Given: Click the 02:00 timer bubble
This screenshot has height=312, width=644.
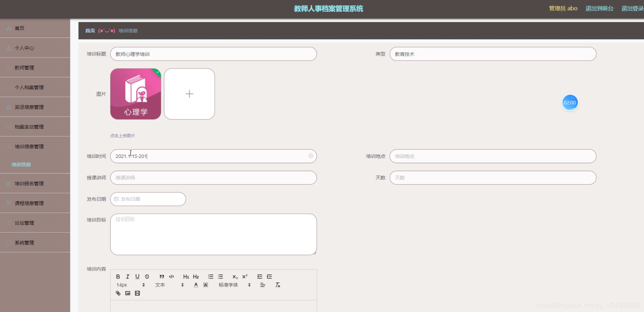Looking at the screenshot, I should click(570, 103).
